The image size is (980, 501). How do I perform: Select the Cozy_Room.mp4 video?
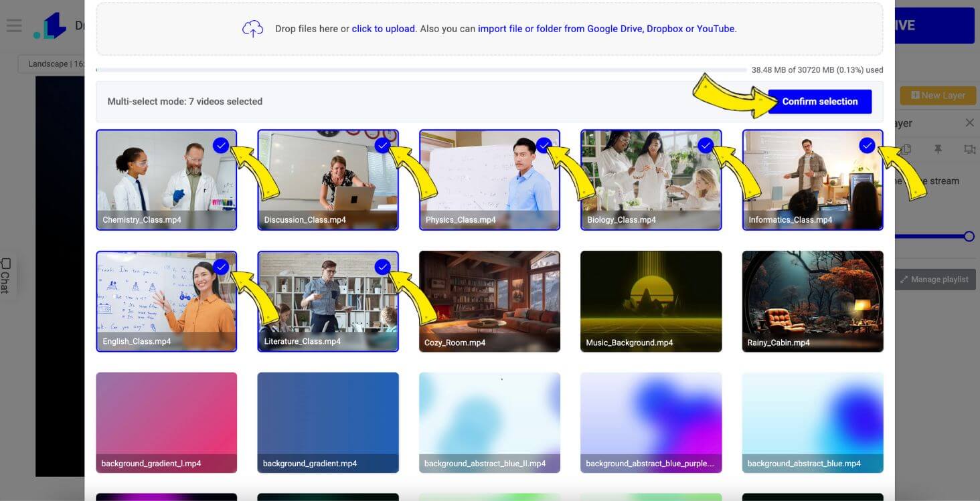489,301
